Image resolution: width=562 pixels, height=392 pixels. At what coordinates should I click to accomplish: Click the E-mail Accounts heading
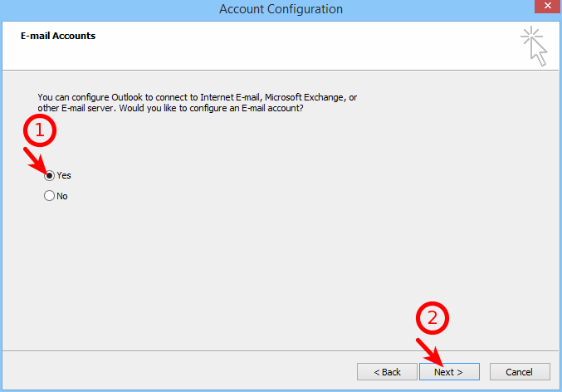coord(58,36)
